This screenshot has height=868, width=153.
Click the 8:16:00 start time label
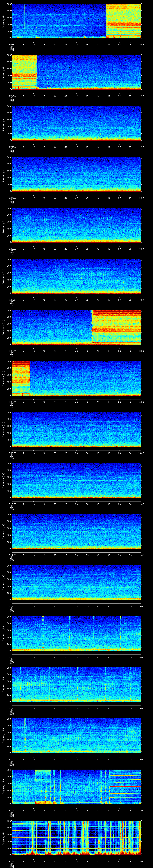coord(12,810)
